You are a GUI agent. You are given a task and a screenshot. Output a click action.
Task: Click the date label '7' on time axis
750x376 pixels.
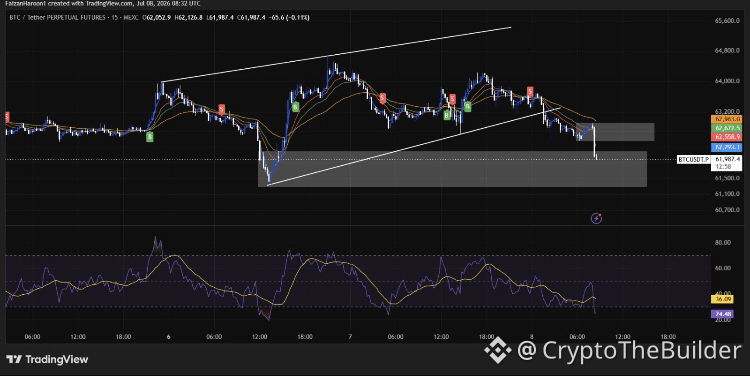[350, 337]
